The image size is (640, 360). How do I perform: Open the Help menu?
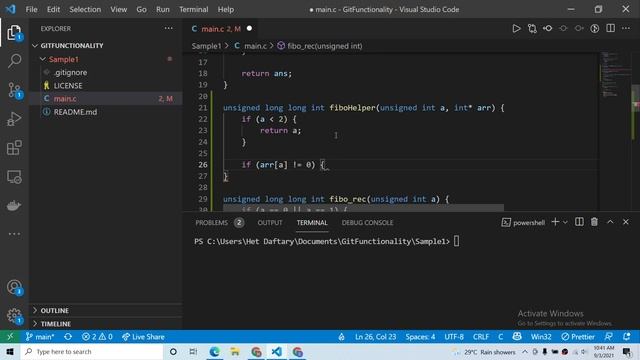(226, 9)
